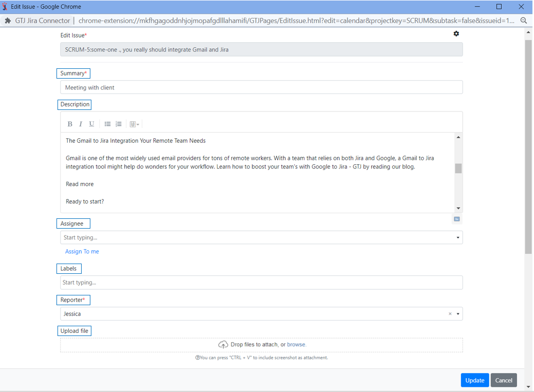The width and height of the screenshot is (534, 392).
Task: Click the small blue icon below Description editor
Action: 456,219
